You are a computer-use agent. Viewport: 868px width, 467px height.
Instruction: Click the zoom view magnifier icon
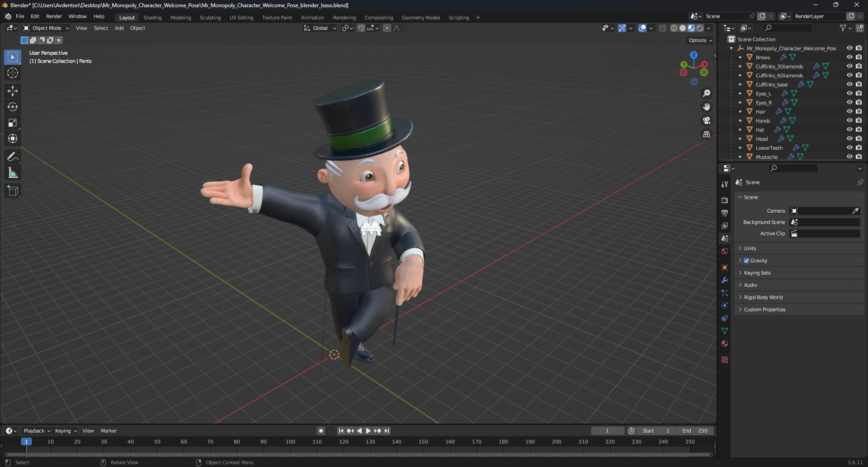(x=707, y=93)
